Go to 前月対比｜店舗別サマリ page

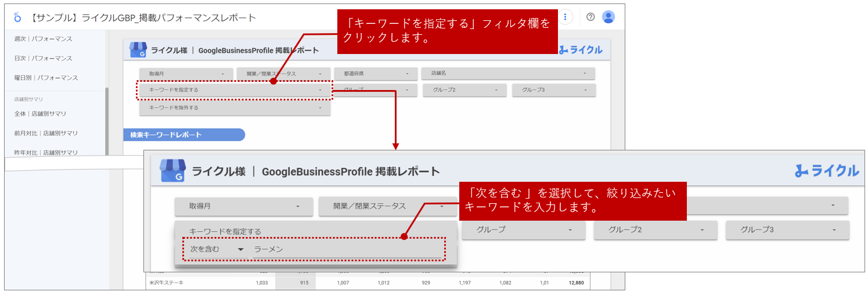pos(46,133)
